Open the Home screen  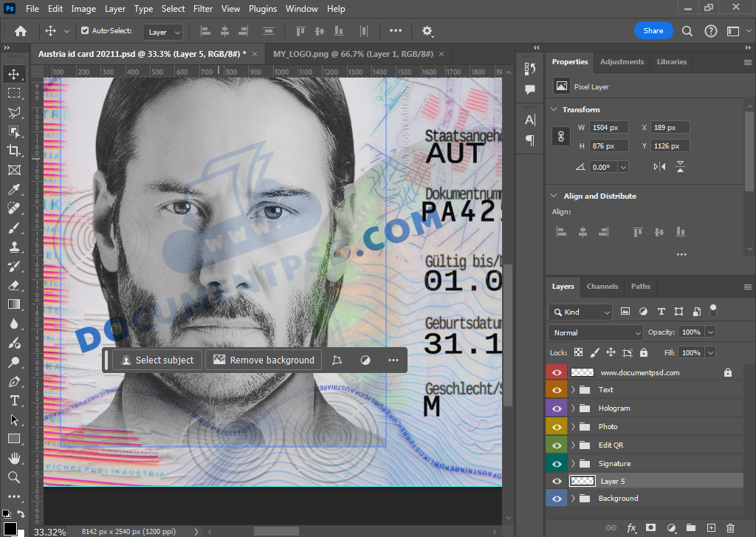point(20,31)
